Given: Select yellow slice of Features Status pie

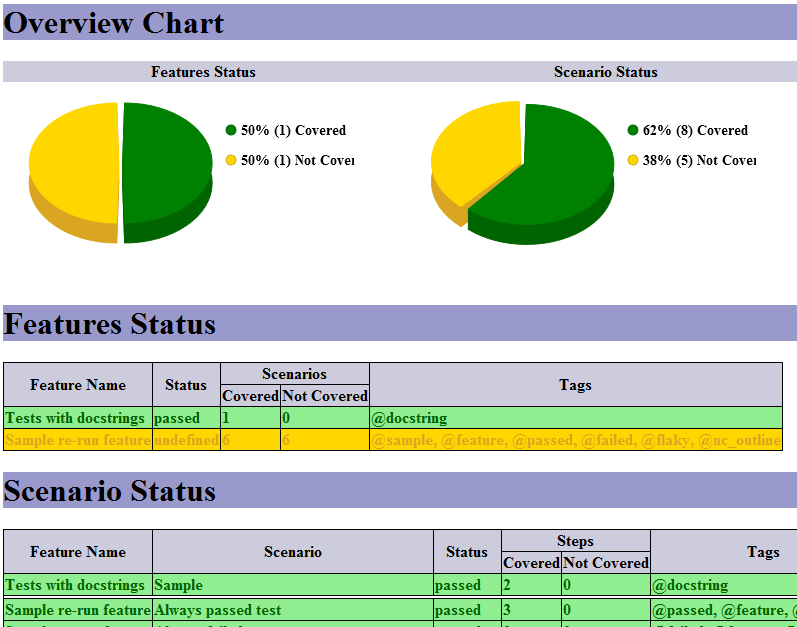Looking at the screenshot, I should tap(74, 170).
